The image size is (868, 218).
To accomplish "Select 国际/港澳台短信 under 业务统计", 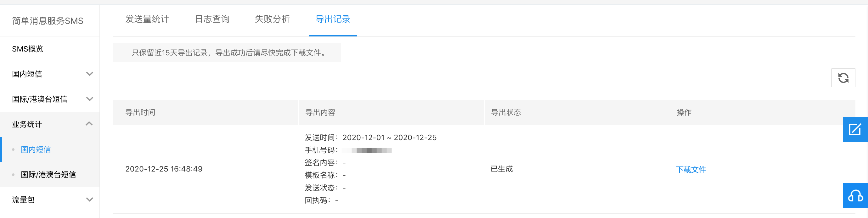I will 48,175.
